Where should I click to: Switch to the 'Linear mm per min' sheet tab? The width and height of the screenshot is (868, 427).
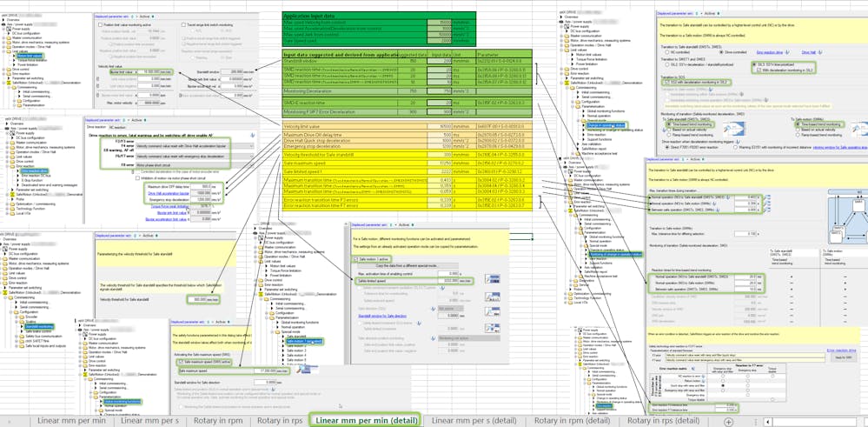coord(71,420)
